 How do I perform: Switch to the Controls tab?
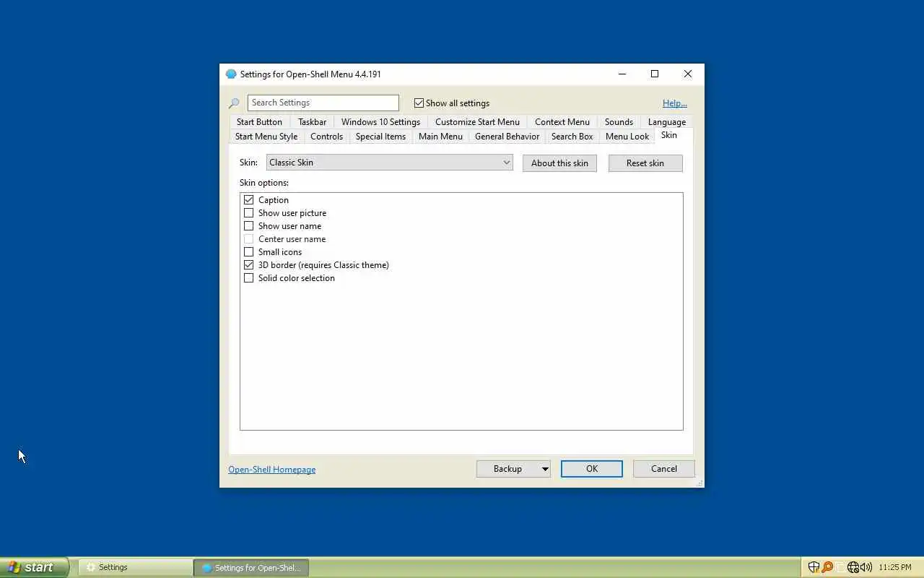pyautogui.click(x=326, y=136)
